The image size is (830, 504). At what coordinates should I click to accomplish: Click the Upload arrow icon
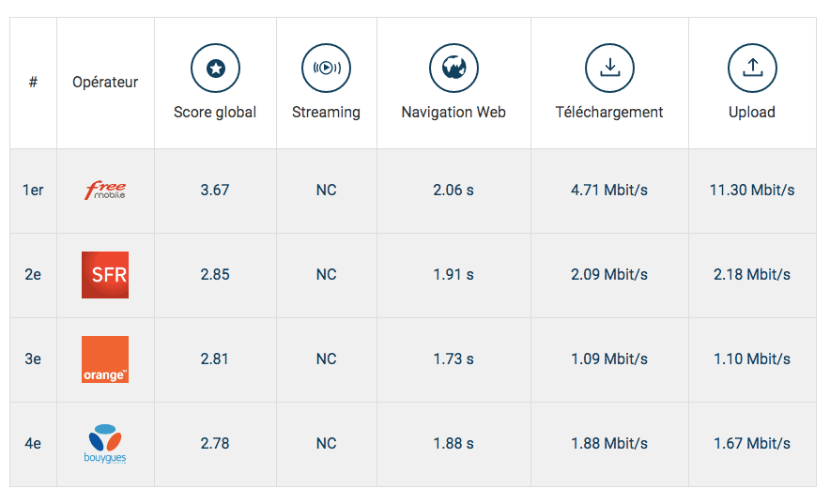pyautogui.click(x=752, y=68)
